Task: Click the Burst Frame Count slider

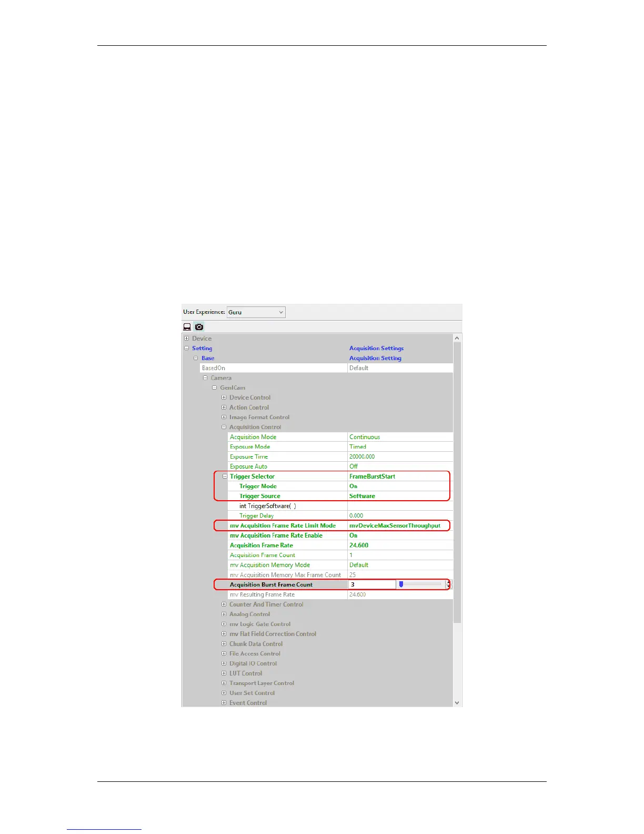Action: (x=420, y=584)
